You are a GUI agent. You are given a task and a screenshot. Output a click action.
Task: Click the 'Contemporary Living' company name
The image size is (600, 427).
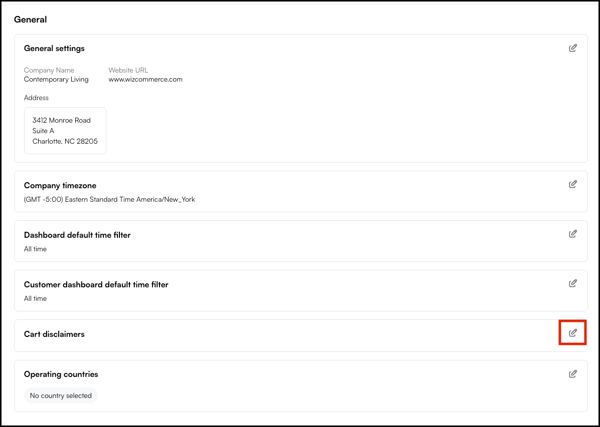(56, 80)
